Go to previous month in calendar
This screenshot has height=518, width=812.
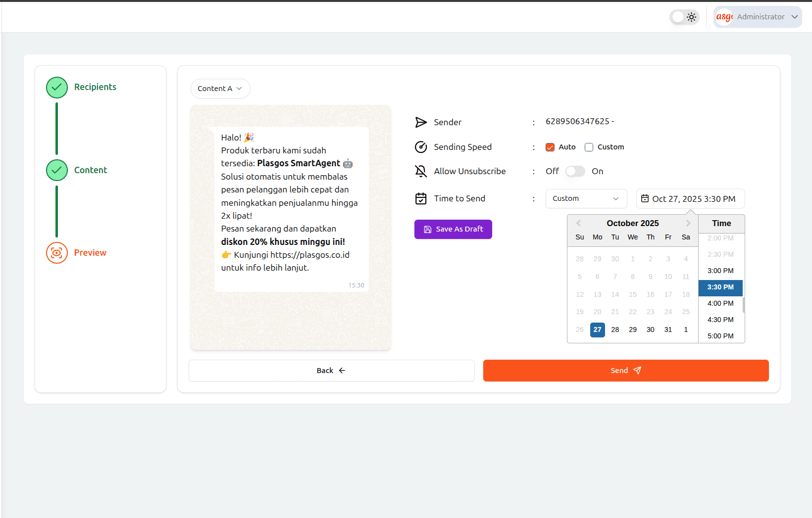coord(578,223)
